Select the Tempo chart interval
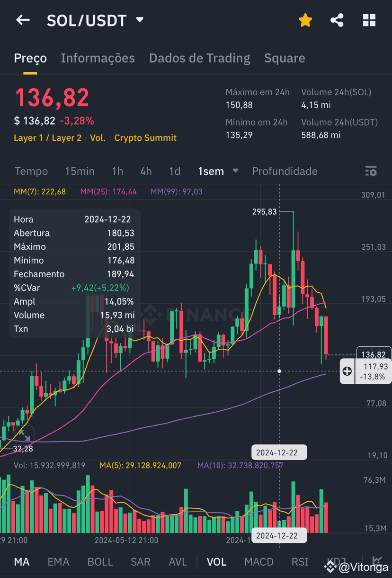This screenshot has height=578, width=392. (31, 171)
